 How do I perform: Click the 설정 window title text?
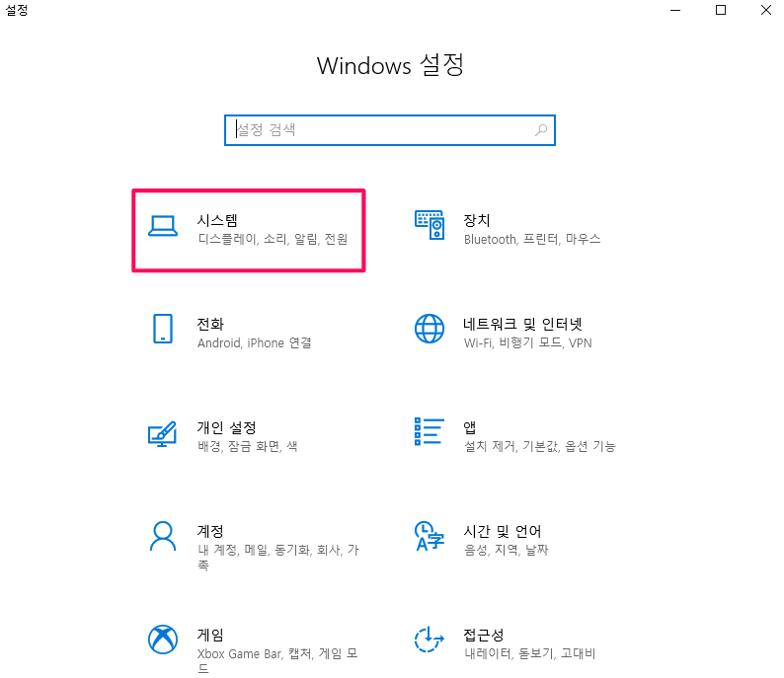[17, 10]
